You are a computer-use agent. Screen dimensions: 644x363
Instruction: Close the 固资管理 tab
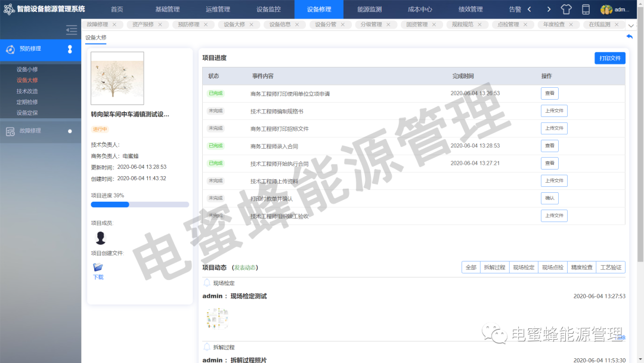(x=434, y=24)
